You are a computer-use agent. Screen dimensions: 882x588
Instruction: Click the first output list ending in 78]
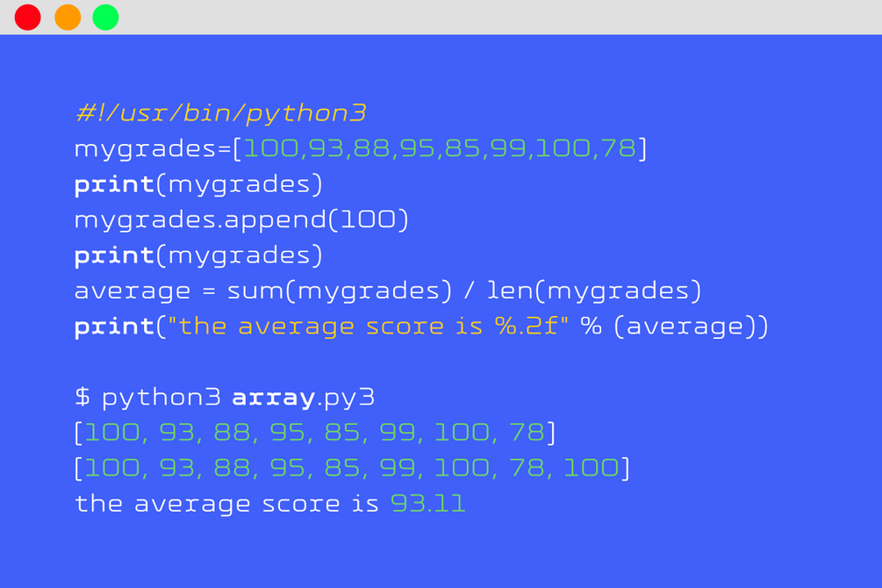[315, 433]
